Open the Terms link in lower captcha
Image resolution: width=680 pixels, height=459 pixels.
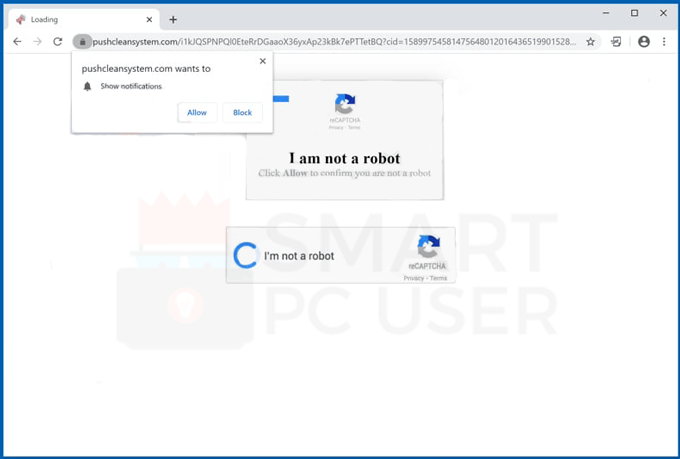click(438, 278)
